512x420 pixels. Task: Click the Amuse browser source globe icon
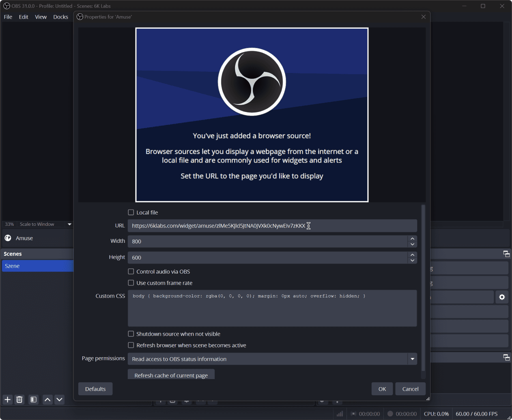8,238
